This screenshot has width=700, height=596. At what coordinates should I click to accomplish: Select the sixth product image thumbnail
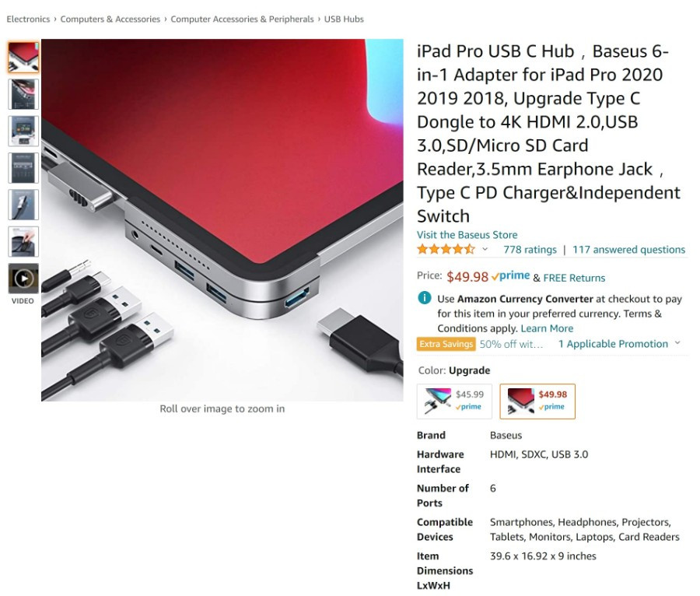tap(23, 242)
